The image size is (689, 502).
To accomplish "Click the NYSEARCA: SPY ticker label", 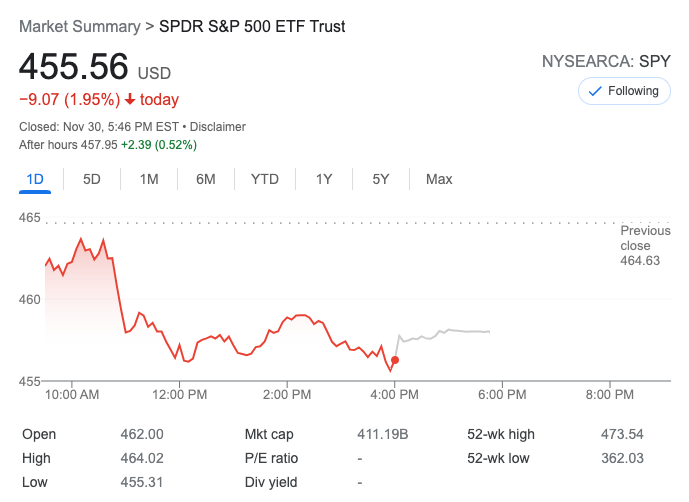I will coord(605,61).
